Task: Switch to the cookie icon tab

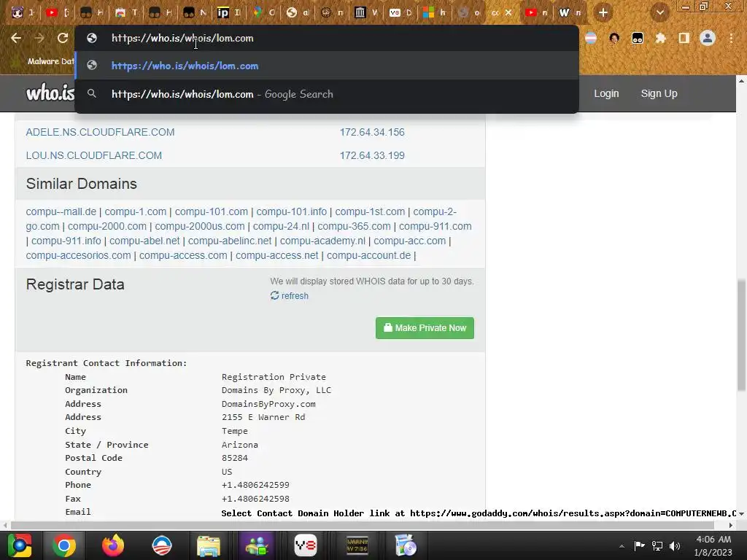Action: (x=332, y=13)
